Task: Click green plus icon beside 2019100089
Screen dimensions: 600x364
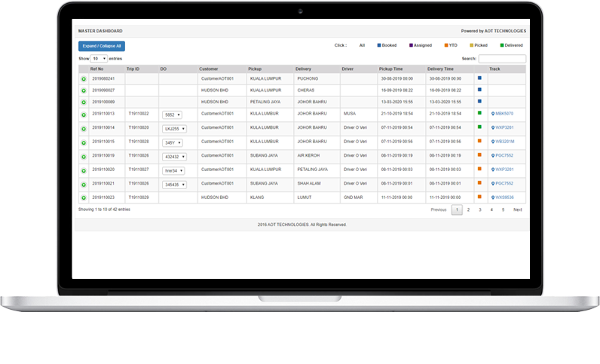Action: pyautogui.click(x=83, y=101)
